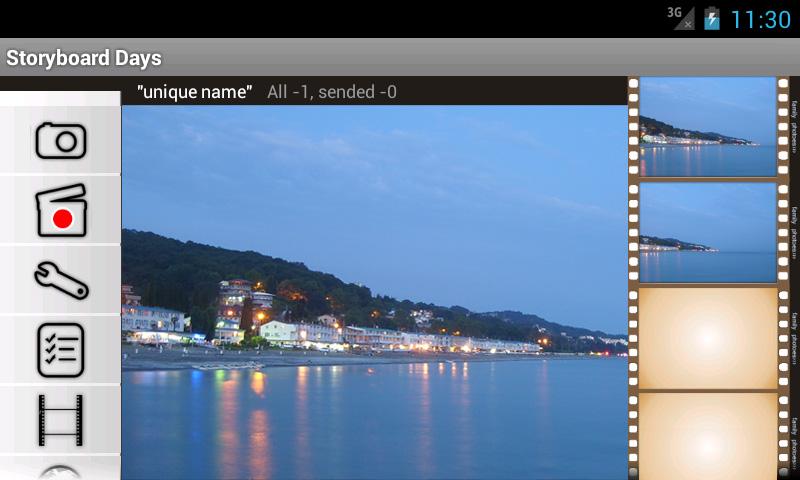This screenshot has width=800, height=480.
Task: Open the second filmstrip photo thumbnail
Action: point(708,232)
